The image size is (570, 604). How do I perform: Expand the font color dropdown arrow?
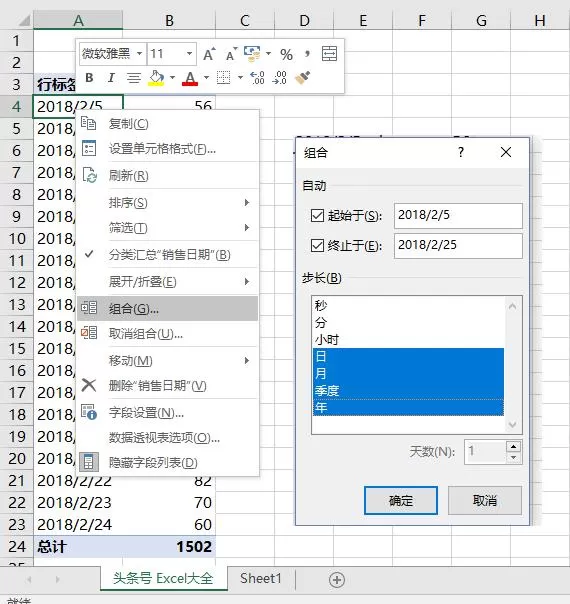pyautogui.click(x=206, y=78)
